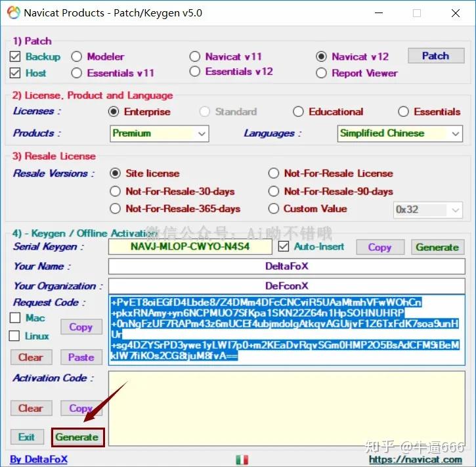Select Site license resale option
Image resolution: width=476 pixels, height=467 pixels.
115,173
